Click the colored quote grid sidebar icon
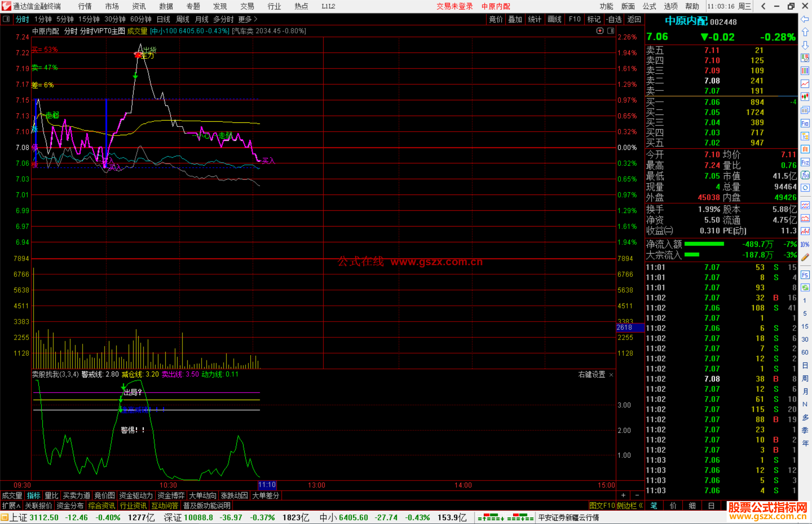 (805, 71)
